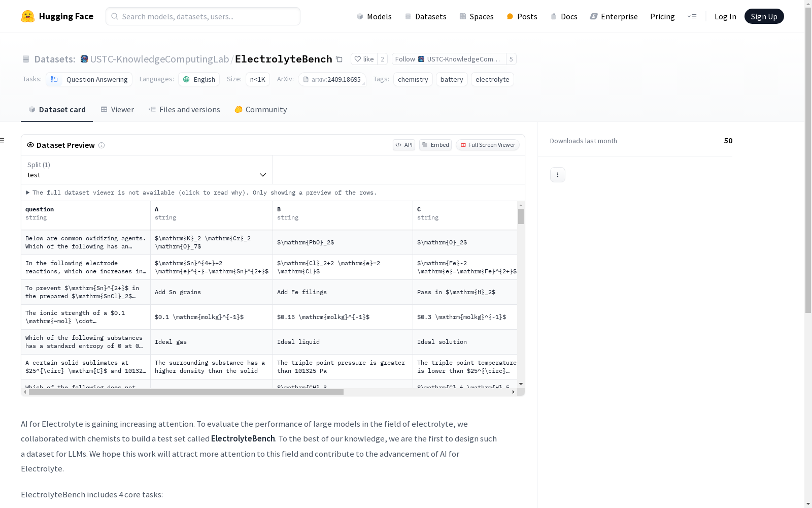Expand the Split test dropdown
This screenshot has width=812, height=508.
coord(147,170)
